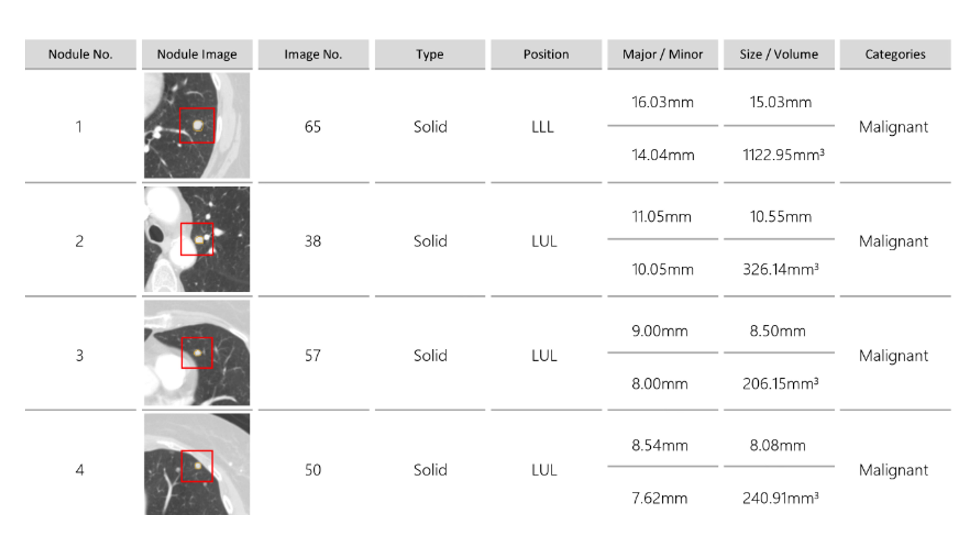The image size is (980, 551).
Task: Click the Nodule No. column header
Action: [x=81, y=54]
